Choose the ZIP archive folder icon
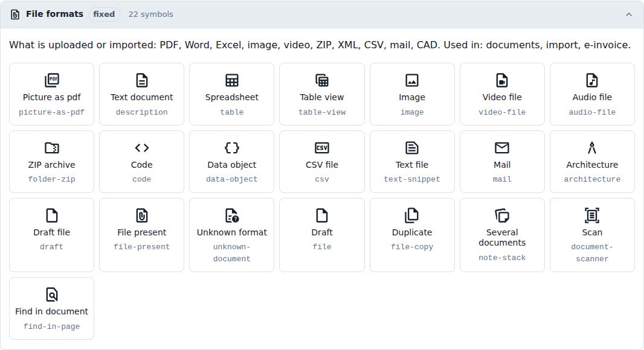 tap(52, 148)
